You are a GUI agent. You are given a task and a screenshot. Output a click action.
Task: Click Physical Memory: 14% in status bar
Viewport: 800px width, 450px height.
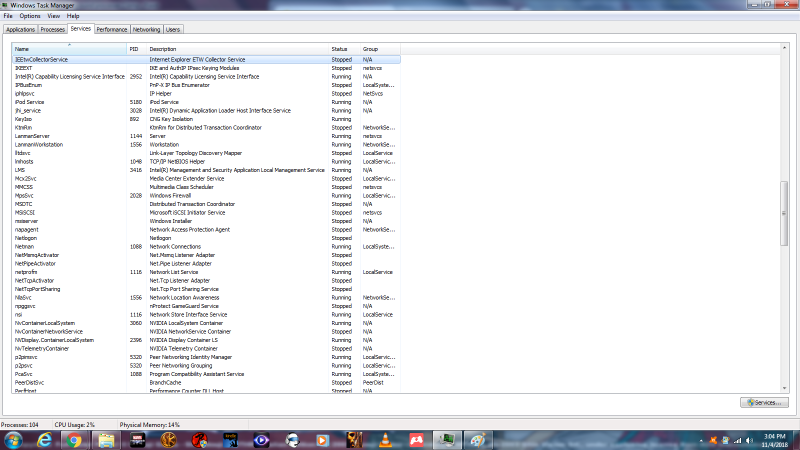(x=149, y=424)
